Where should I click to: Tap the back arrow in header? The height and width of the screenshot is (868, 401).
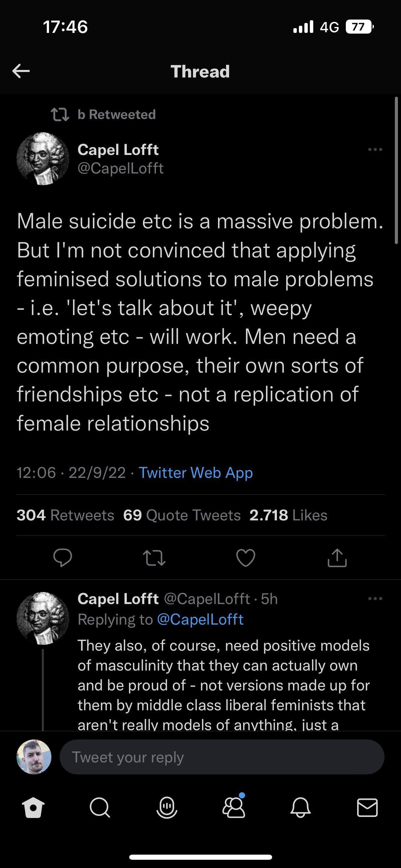[21, 71]
